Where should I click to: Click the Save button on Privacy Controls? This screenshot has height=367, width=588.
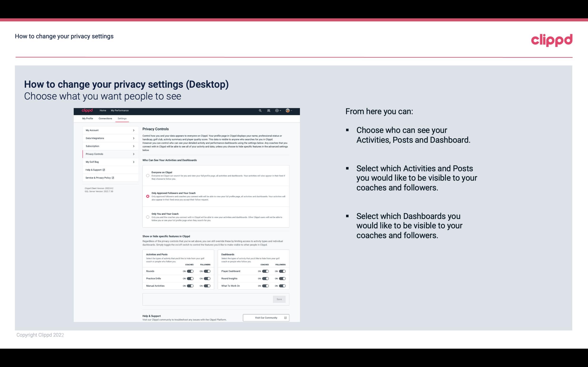coord(279,299)
